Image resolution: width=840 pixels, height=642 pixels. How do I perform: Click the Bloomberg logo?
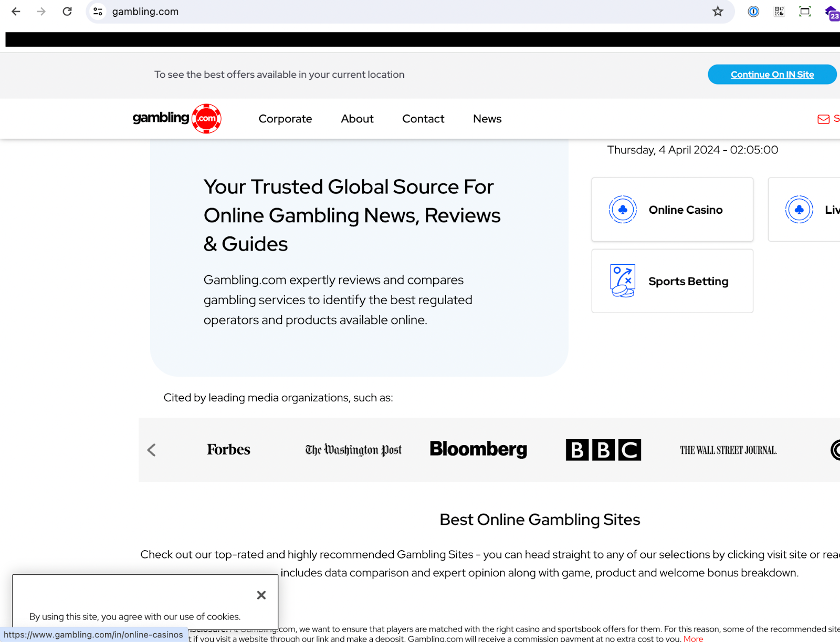pos(478,449)
